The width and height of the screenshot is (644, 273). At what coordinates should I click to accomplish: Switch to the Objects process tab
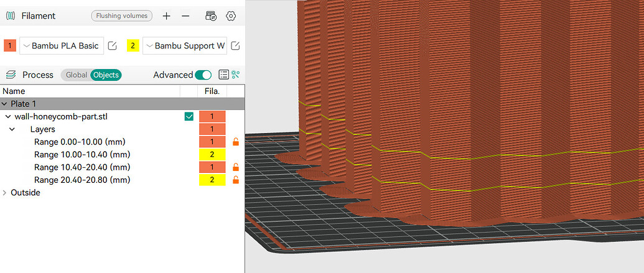coord(106,75)
